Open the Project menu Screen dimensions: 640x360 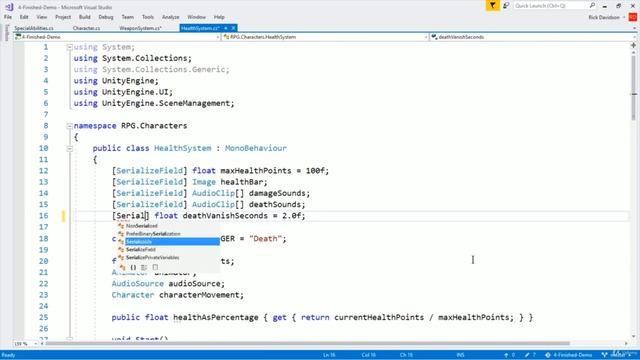(x=63, y=17)
